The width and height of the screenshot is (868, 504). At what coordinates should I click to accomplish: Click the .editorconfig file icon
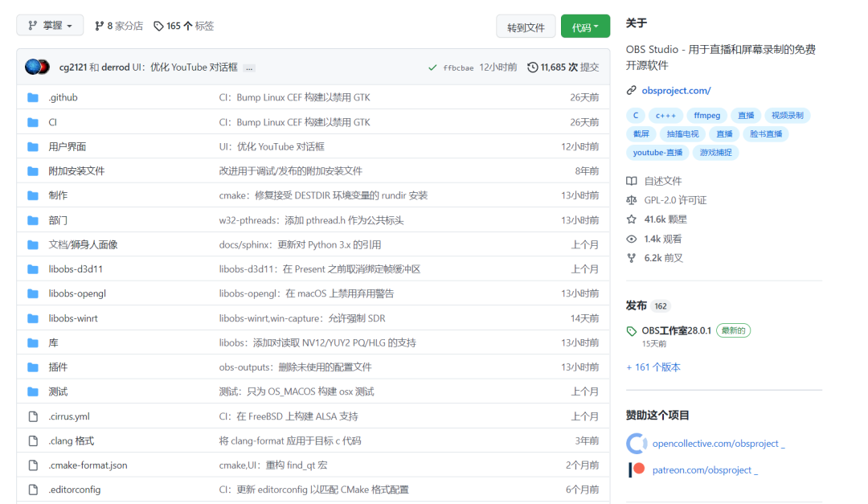pos(33,490)
